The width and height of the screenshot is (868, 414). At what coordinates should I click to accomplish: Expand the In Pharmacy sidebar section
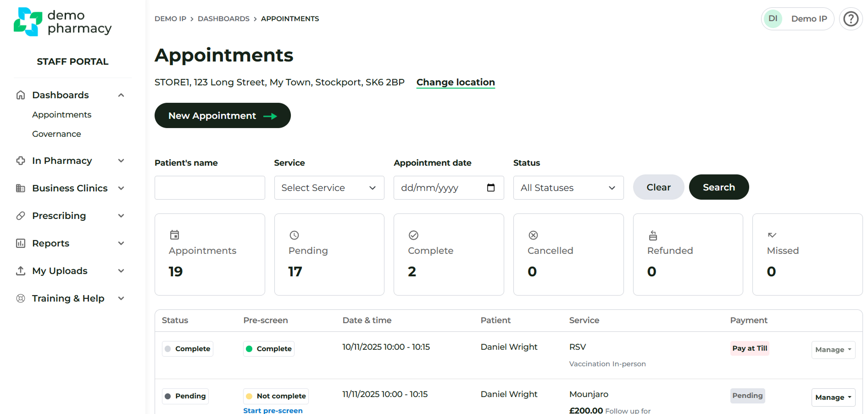[x=121, y=161]
